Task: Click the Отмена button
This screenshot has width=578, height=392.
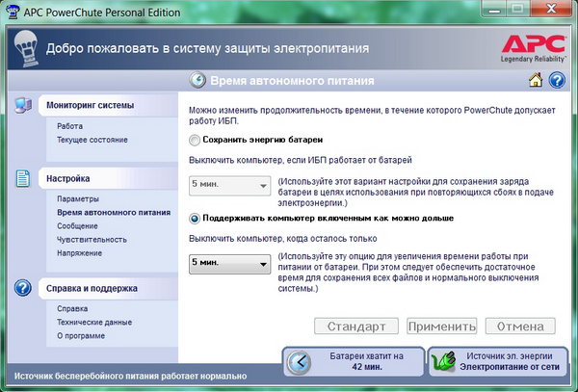Action: coord(520,327)
